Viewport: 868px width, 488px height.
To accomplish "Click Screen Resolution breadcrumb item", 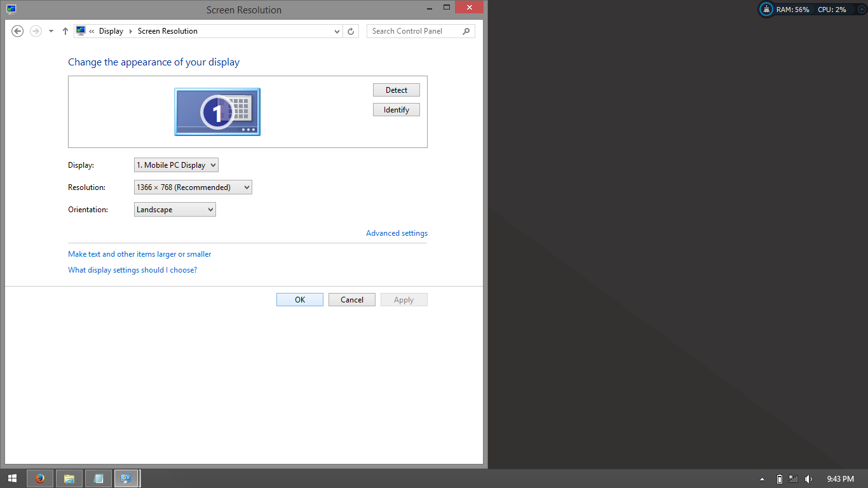I will point(168,31).
